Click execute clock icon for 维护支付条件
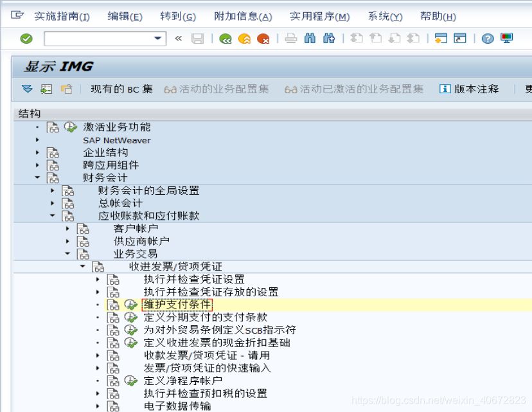 coord(130,305)
